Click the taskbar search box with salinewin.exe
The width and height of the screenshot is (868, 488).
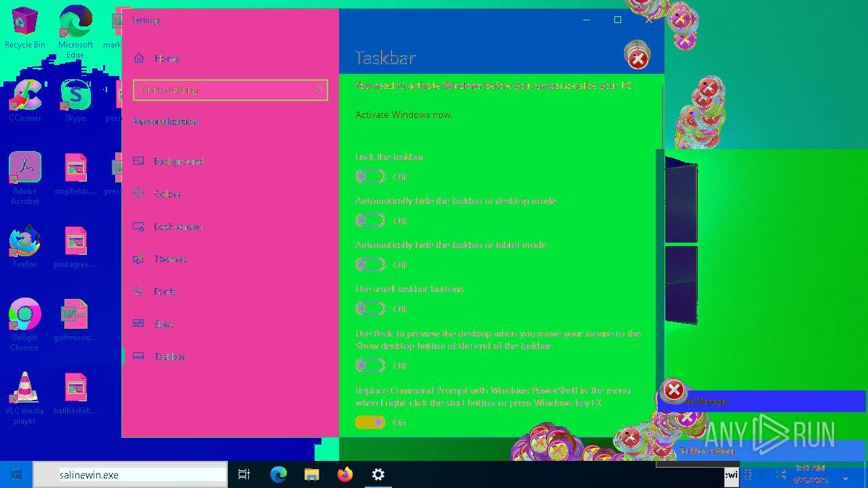[x=130, y=474]
